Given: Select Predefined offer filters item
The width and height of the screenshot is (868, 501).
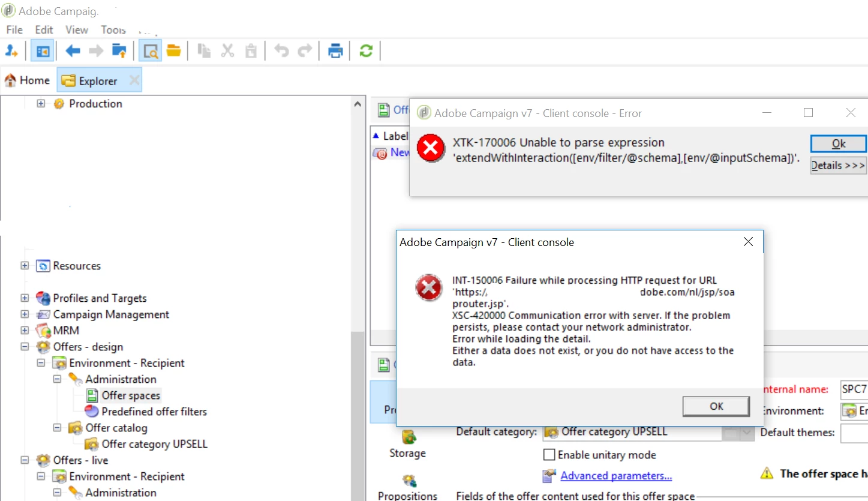Looking at the screenshot, I should click(154, 411).
